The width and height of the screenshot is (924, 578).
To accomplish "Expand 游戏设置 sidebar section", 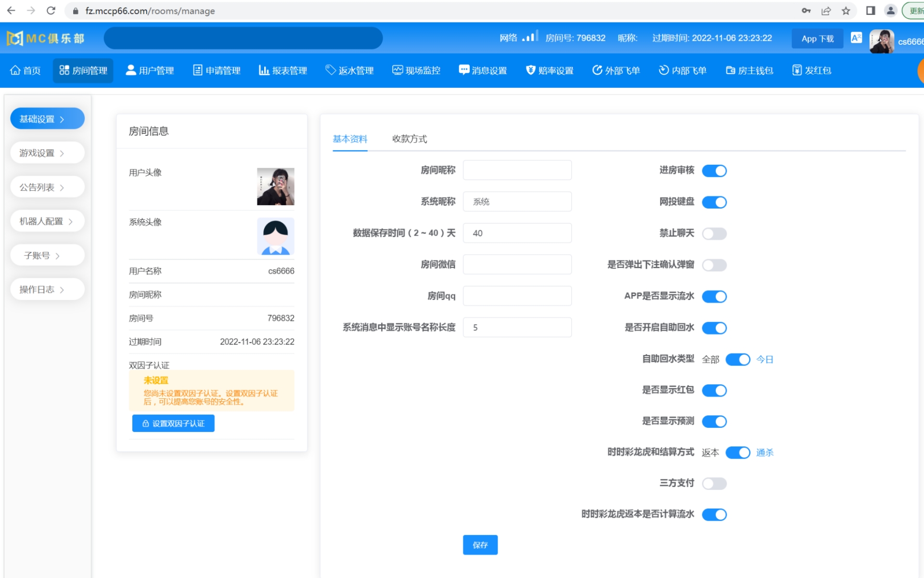I will 47,153.
